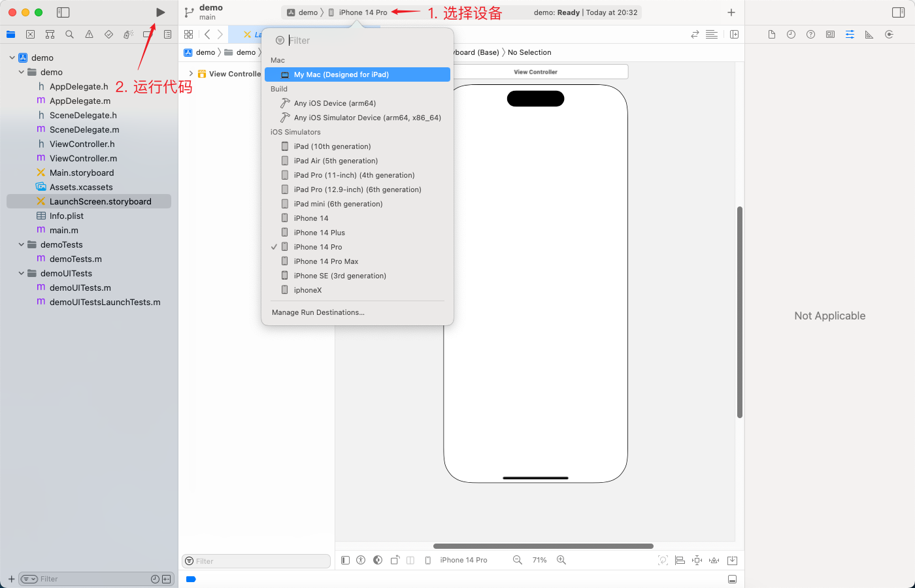Change canvas device orientation

pos(395,560)
